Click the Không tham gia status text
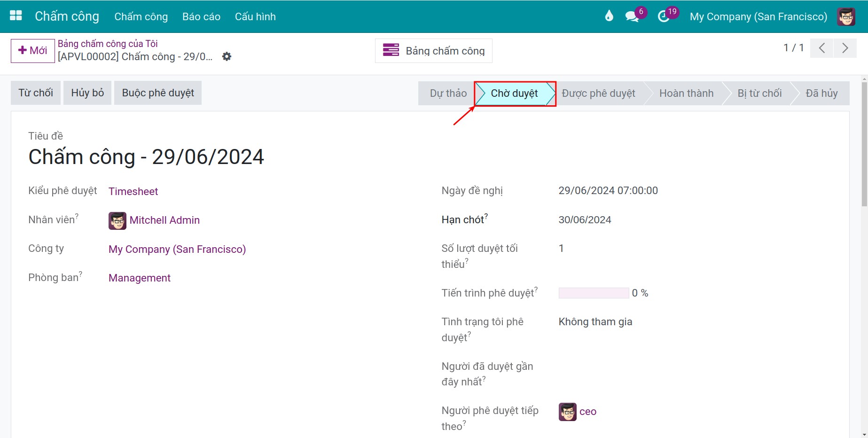The height and width of the screenshot is (438, 868). [595, 321]
